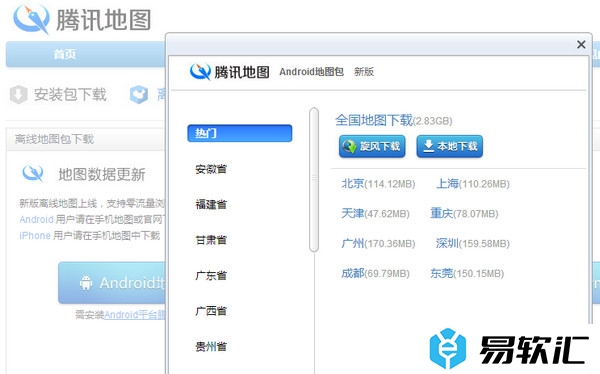Download the 深圳 map (159.58MB)
This screenshot has height=374, width=600.
(x=473, y=243)
